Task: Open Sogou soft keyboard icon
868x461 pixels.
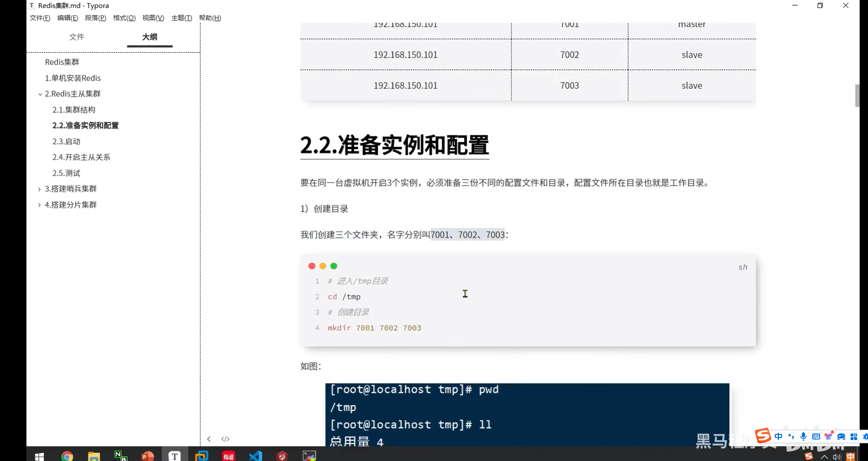Action: pyautogui.click(x=816, y=436)
